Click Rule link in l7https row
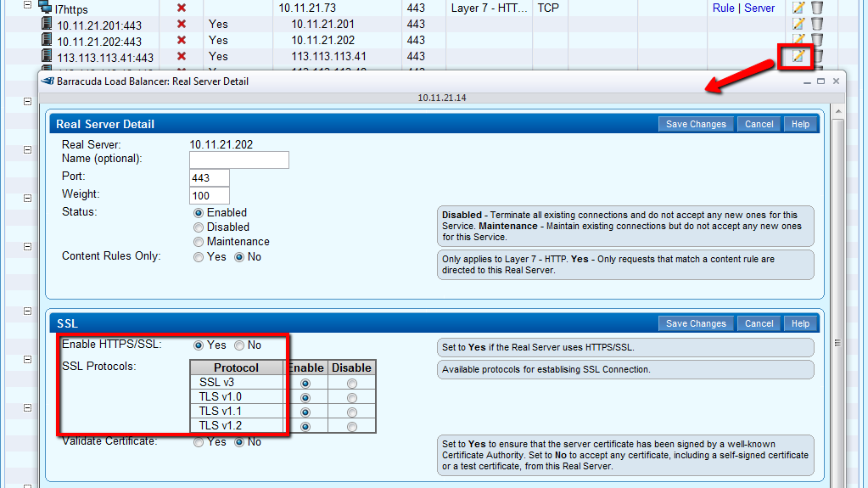 tap(723, 8)
